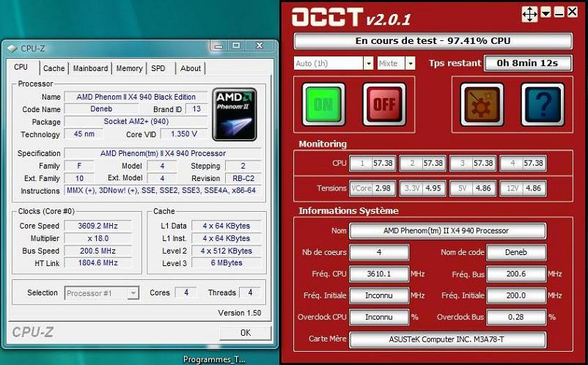Click the OK button in CPU-Z

point(246,333)
